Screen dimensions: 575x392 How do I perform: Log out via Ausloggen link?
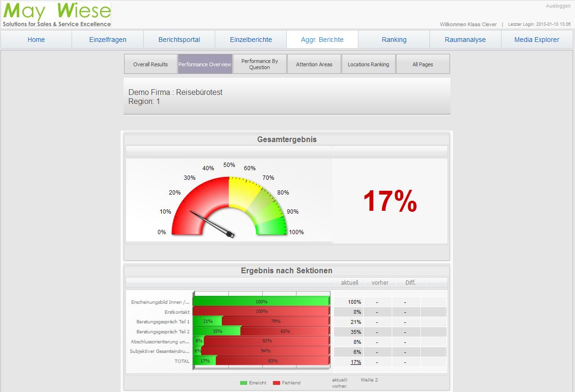(558, 6)
